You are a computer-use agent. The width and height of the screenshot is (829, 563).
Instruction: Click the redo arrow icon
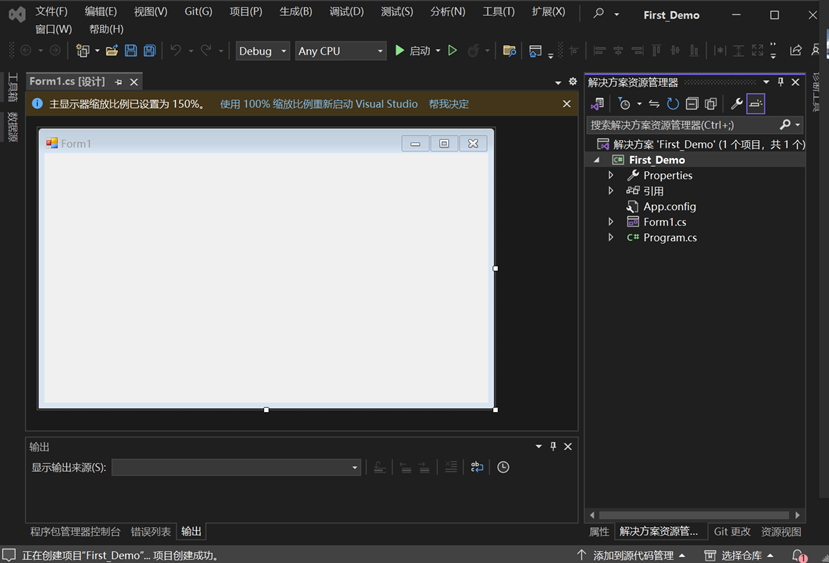[x=206, y=51]
